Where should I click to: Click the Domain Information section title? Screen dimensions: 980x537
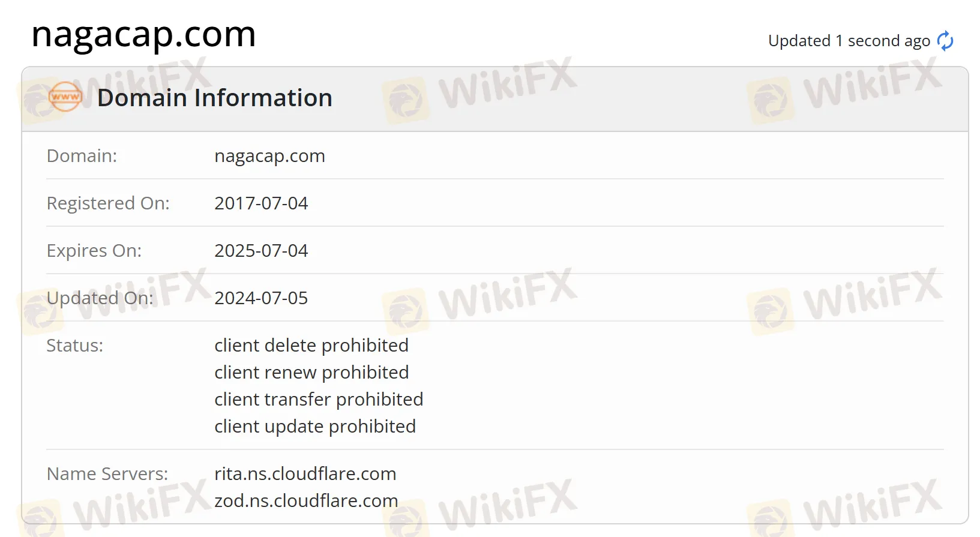pyautogui.click(x=214, y=98)
